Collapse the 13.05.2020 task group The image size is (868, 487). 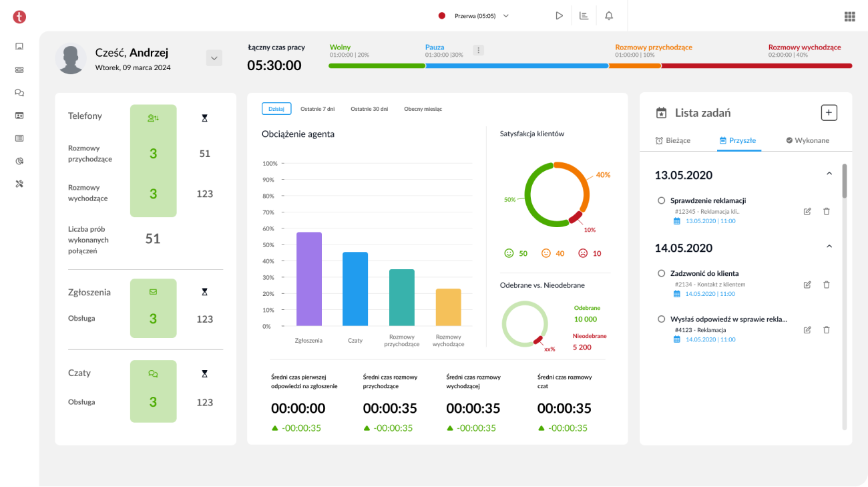click(829, 174)
